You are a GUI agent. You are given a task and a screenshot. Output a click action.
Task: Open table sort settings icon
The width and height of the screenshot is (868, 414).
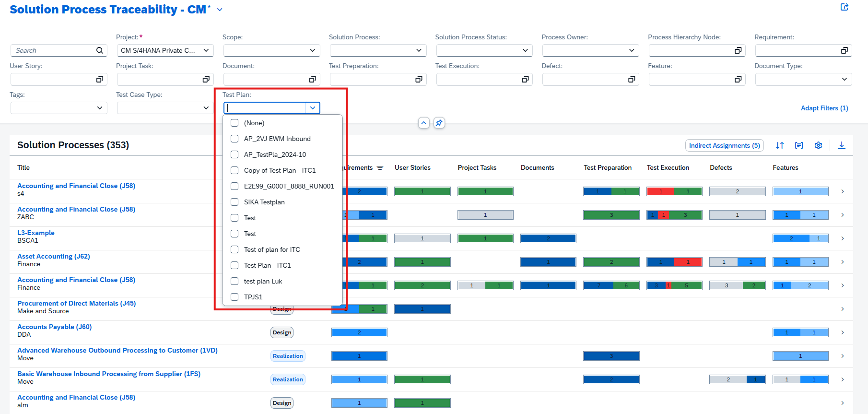pos(780,145)
